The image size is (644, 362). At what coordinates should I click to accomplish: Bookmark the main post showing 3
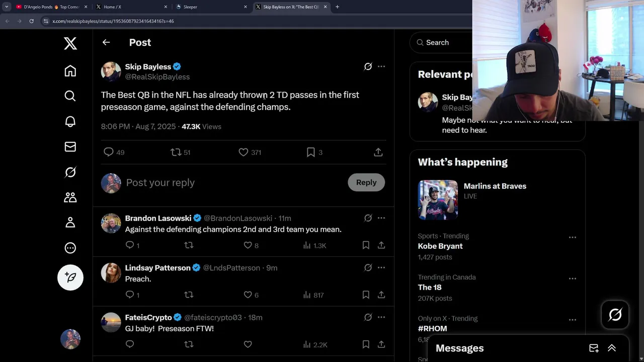pos(314,152)
